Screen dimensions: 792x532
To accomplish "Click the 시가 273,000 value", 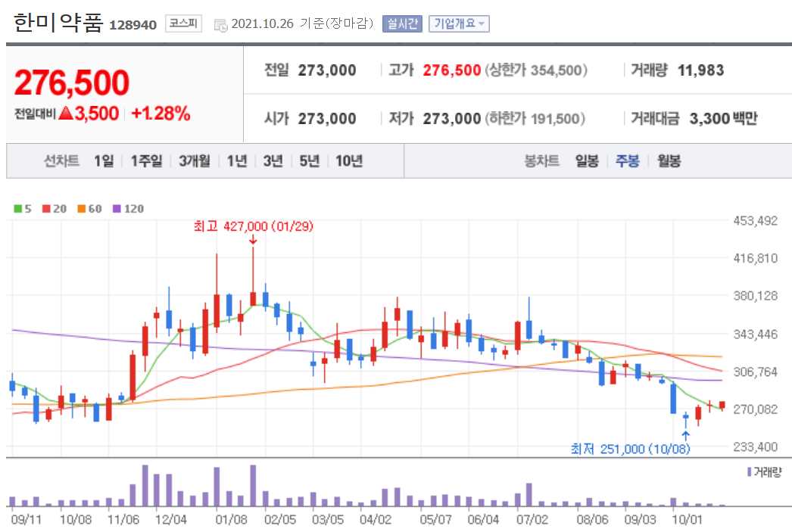I will 327,119.
